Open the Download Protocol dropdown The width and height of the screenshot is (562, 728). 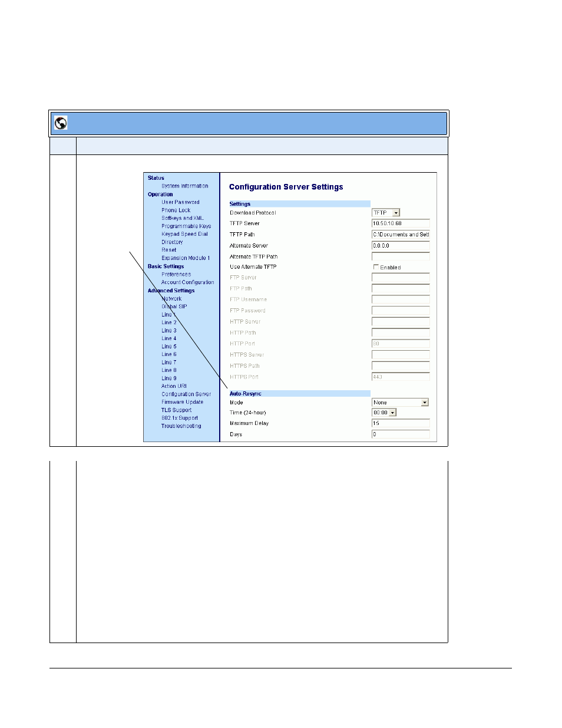(386, 213)
